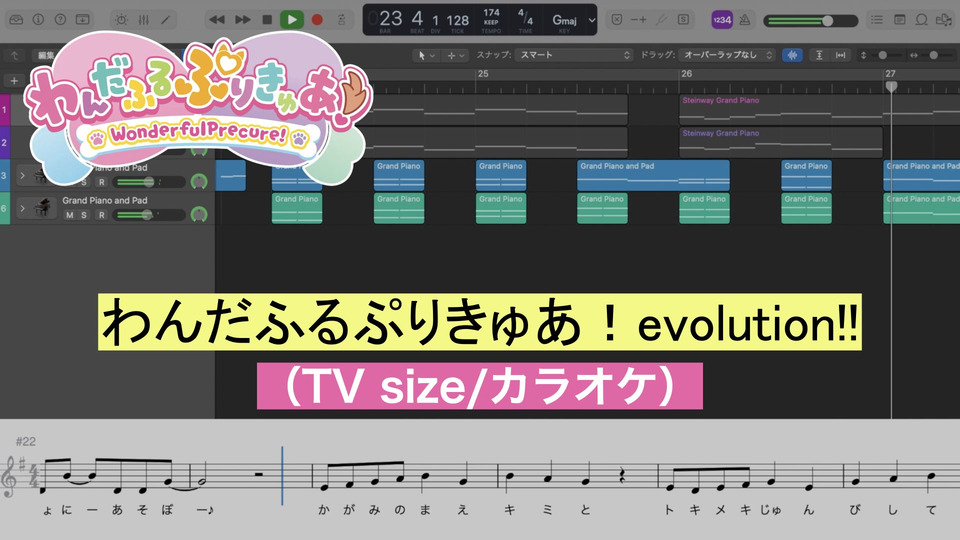Screen dimensions: 960x540
Task: Click track 3 volume fader
Action: (150, 182)
